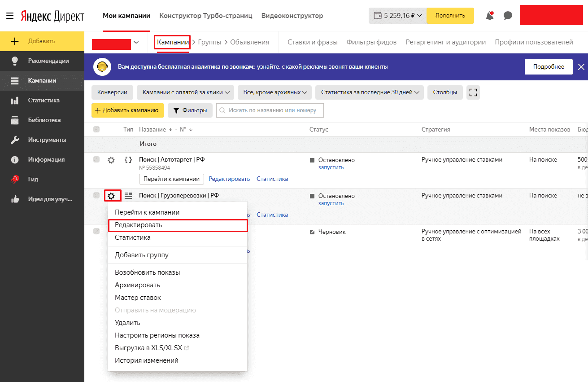The height and width of the screenshot is (382, 588).
Task: Open Все, кроме архивных filter dropdown
Action: point(275,92)
